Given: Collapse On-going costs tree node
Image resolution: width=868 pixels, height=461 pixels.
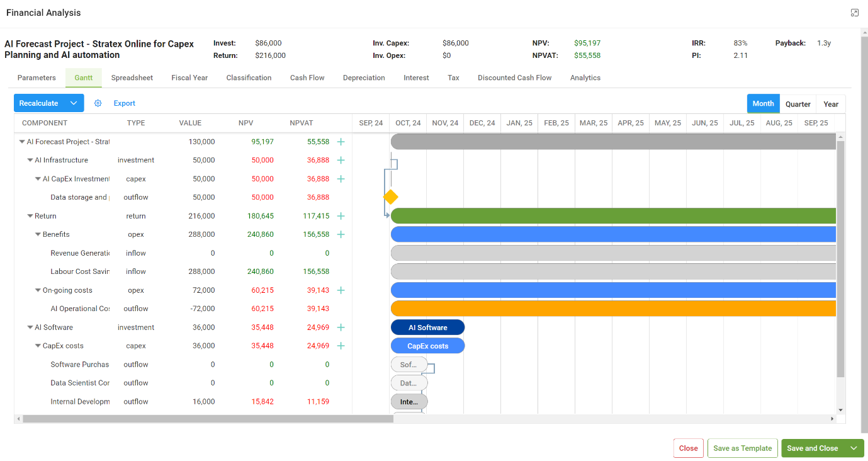Looking at the screenshot, I should pos(38,290).
